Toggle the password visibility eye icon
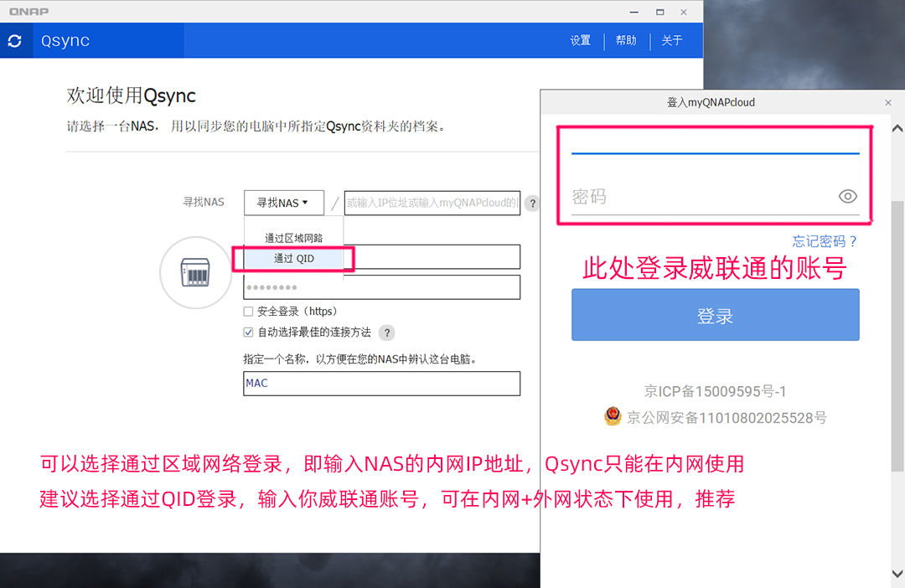Viewport: 905px width, 588px height. click(x=848, y=196)
